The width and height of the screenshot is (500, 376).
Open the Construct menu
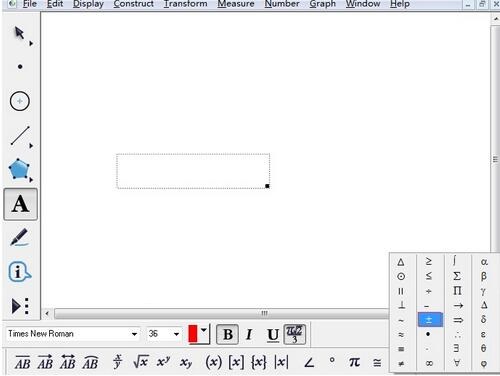pyautogui.click(x=133, y=4)
